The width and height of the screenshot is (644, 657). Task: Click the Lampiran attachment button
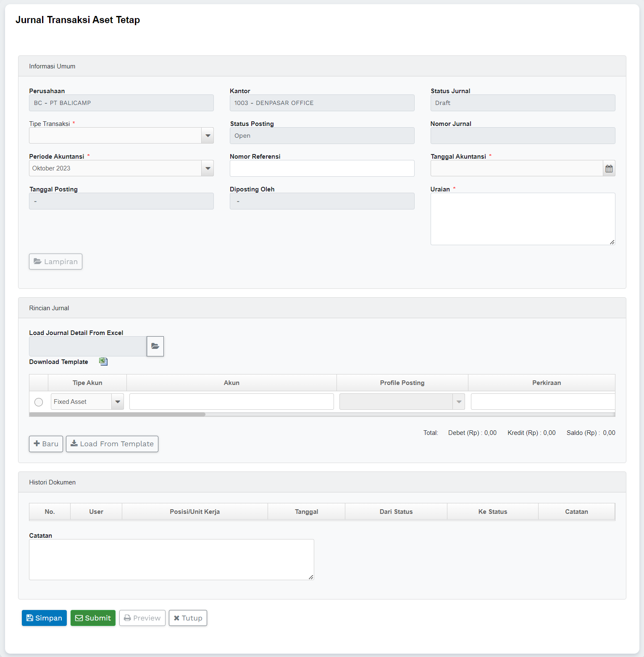[x=55, y=262]
